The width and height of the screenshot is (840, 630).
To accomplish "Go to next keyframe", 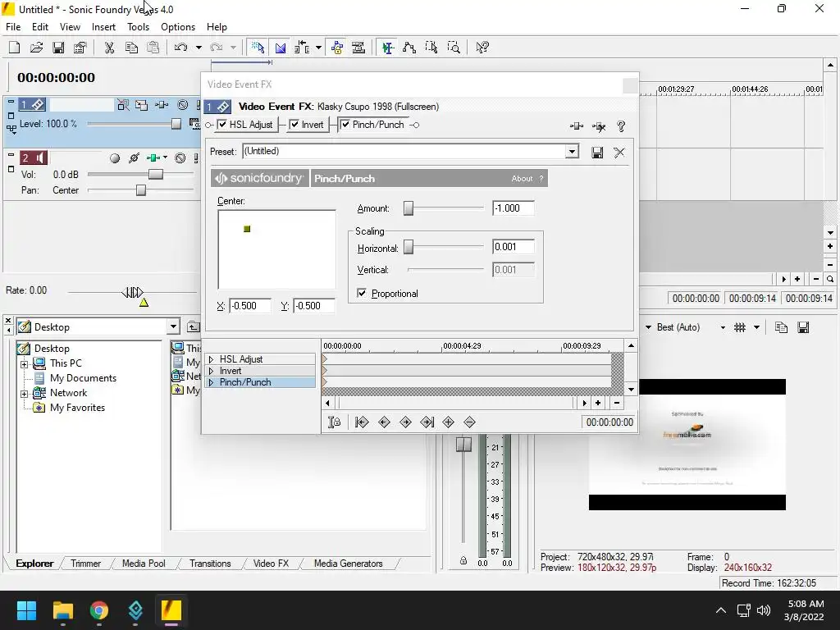I will (x=405, y=422).
